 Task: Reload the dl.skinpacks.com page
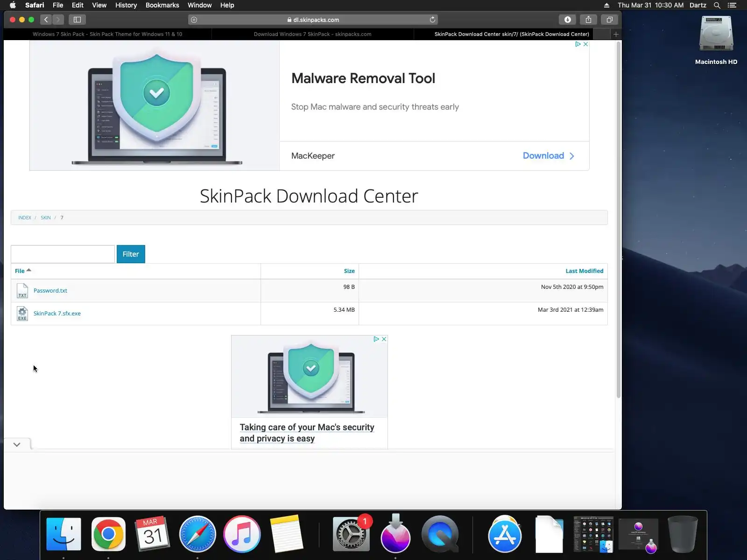coord(432,20)
